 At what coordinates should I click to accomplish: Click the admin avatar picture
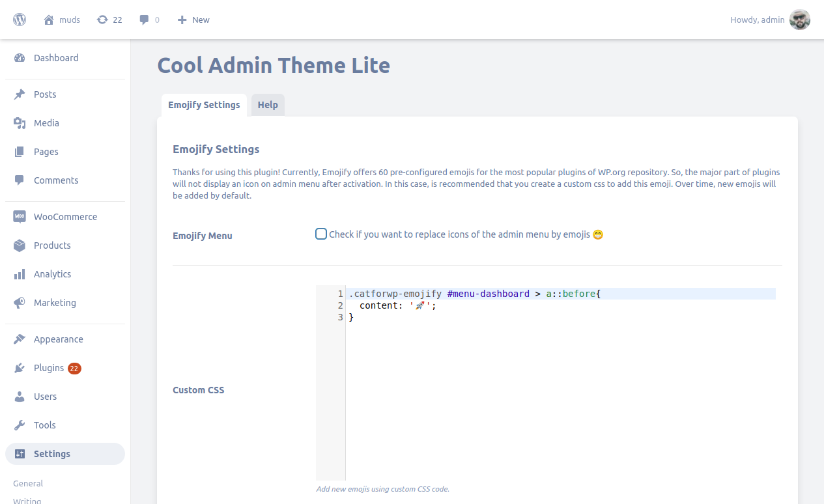[800, 20]
